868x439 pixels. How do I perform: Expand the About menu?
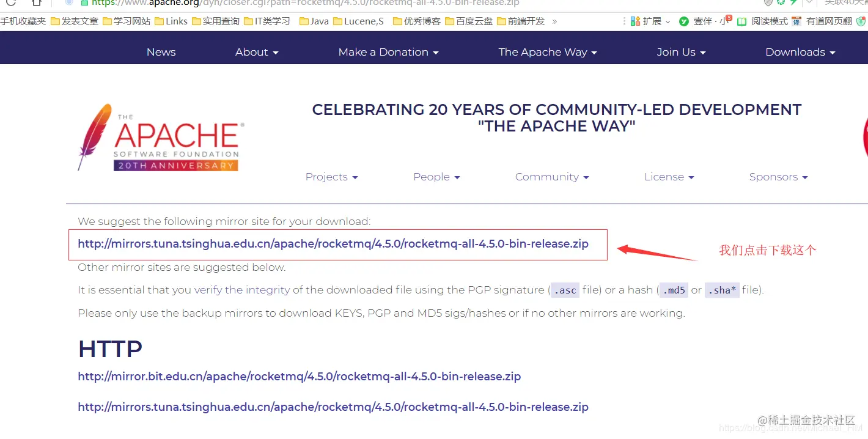point(257,52)
